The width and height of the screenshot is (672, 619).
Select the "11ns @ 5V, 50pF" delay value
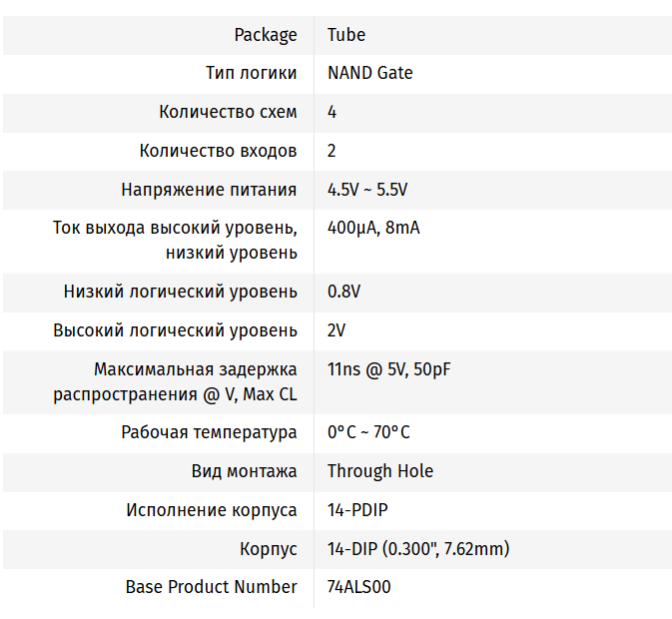tap(389, 369)
